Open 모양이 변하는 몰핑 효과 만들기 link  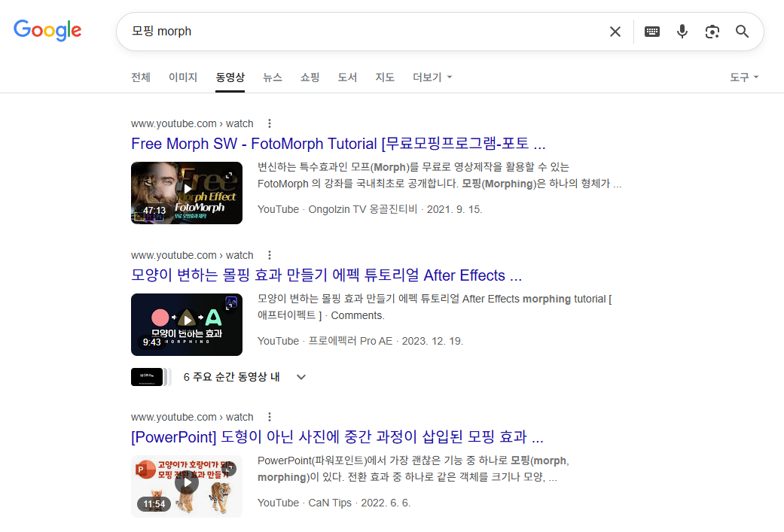click(327, 275)
